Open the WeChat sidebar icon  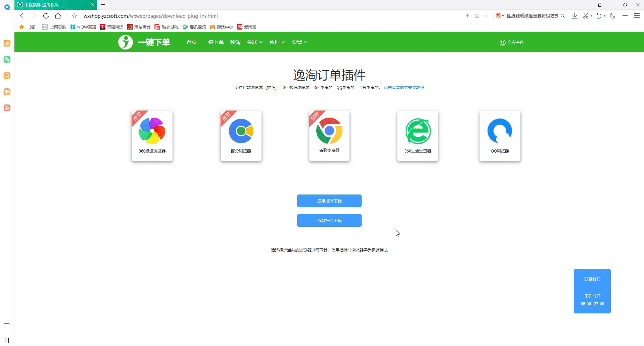click(7, 59)
